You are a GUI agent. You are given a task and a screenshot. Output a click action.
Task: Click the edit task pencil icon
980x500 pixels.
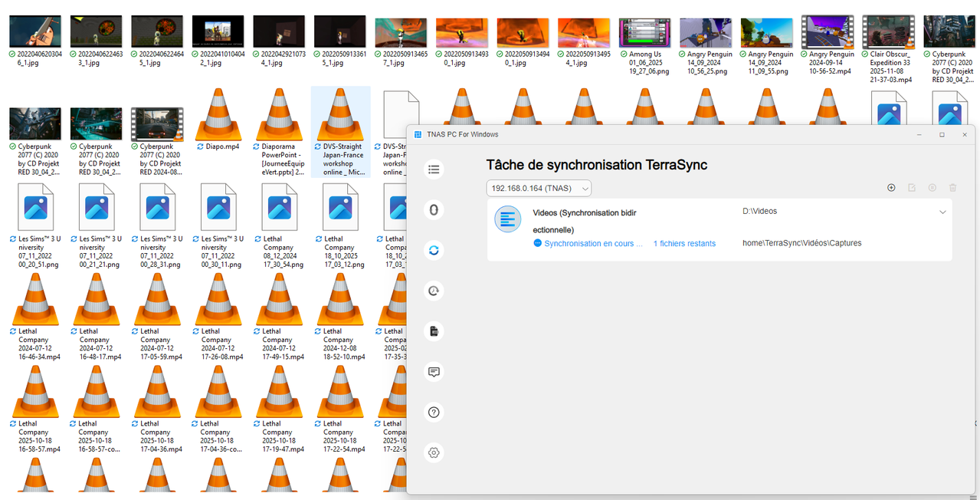(912, 188)
